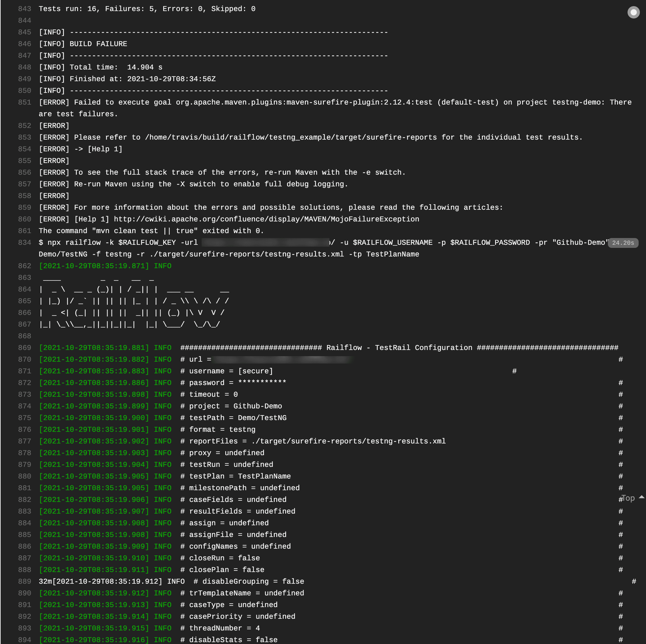Screen dimensions: 646x644
Task: Click the 24.20s duration badge
Action: 623,243
